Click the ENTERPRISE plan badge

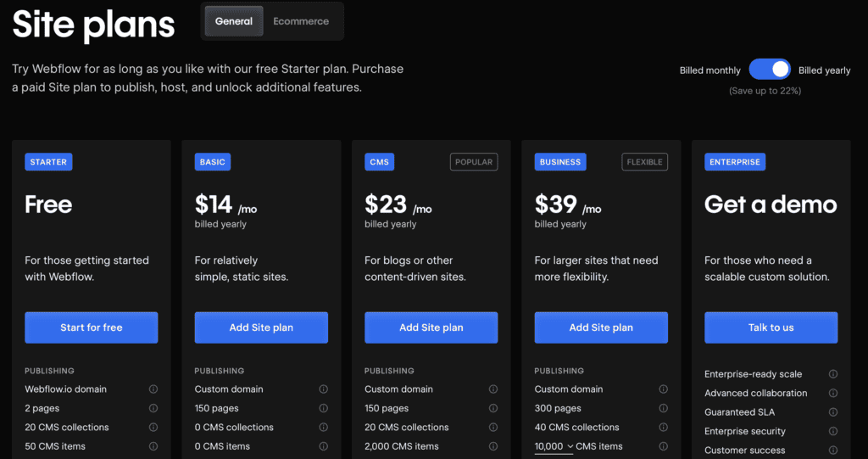735,162
